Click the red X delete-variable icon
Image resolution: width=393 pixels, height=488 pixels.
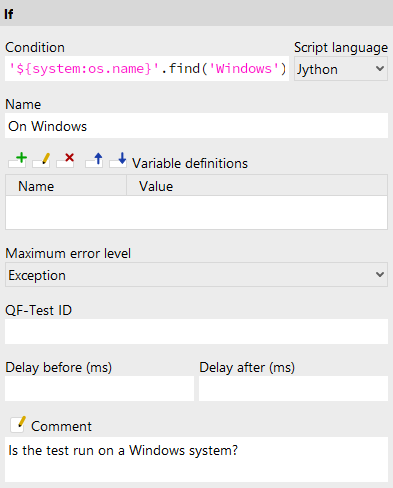coord(65,160)
